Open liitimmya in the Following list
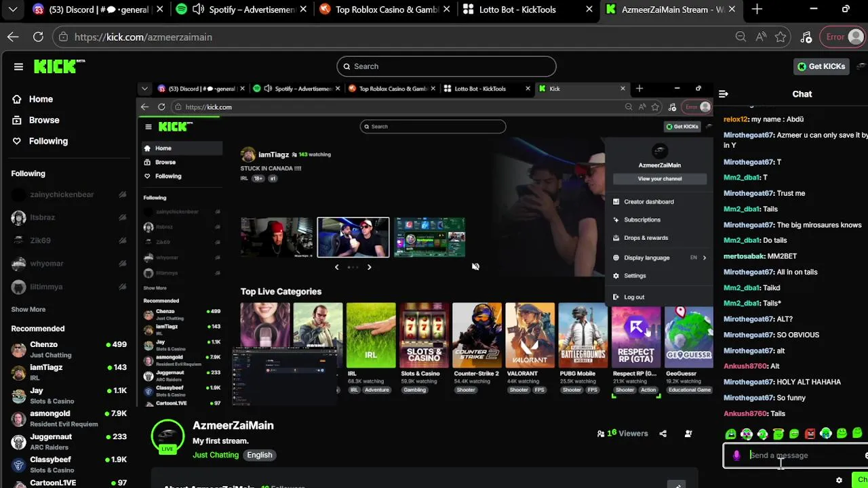Viewport: 868px width, 488px height. click(x=68, y=287)
